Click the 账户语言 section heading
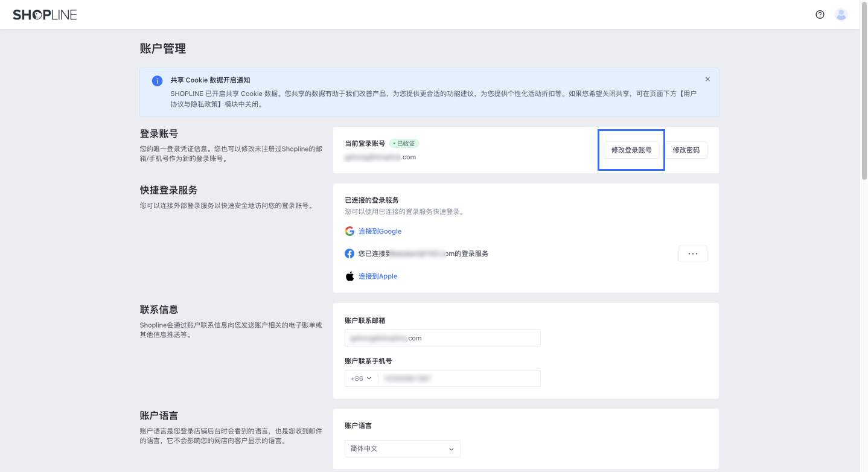868x472 pixels. pyautogui.click(x=159, y=415)
